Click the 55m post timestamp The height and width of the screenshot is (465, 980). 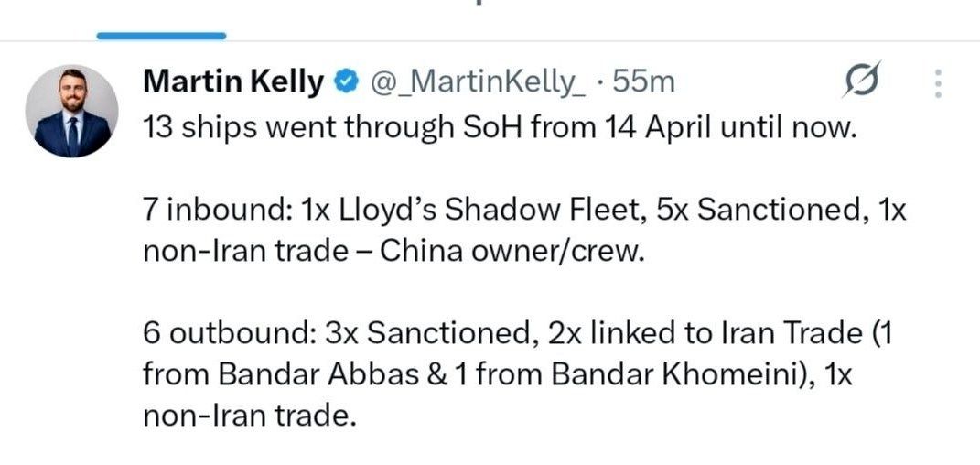pos(644,82)
